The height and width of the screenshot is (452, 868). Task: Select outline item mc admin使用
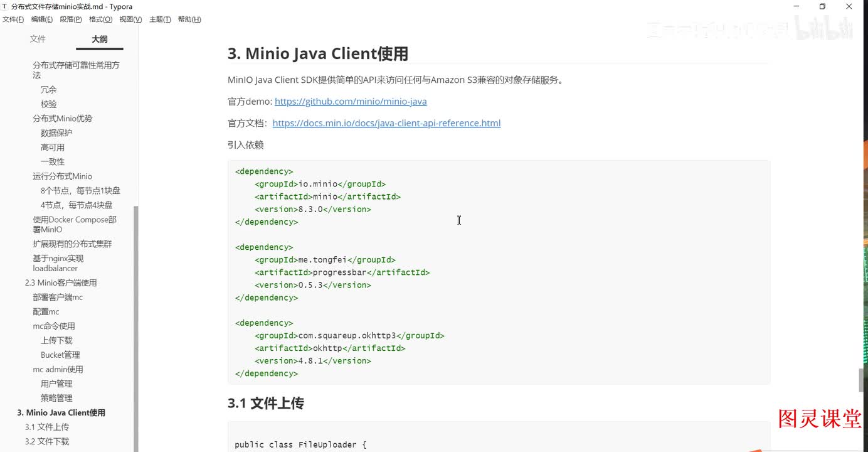pyautogui.click(x=58, y=370)
